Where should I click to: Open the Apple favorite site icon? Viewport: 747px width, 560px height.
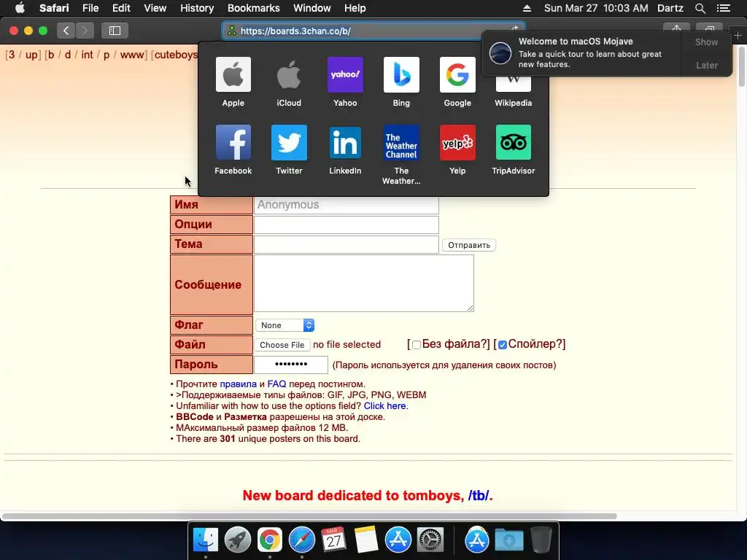[233, 74]
